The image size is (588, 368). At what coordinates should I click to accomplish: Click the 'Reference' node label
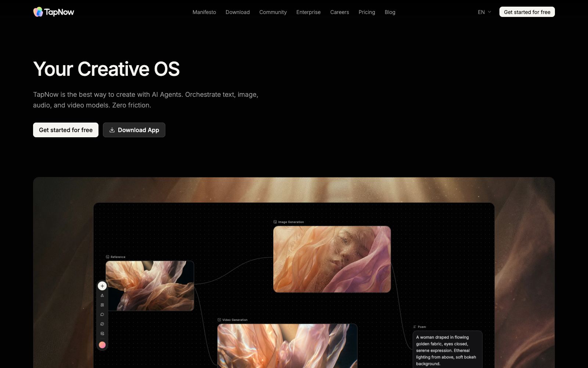click(x=118, y=257)
